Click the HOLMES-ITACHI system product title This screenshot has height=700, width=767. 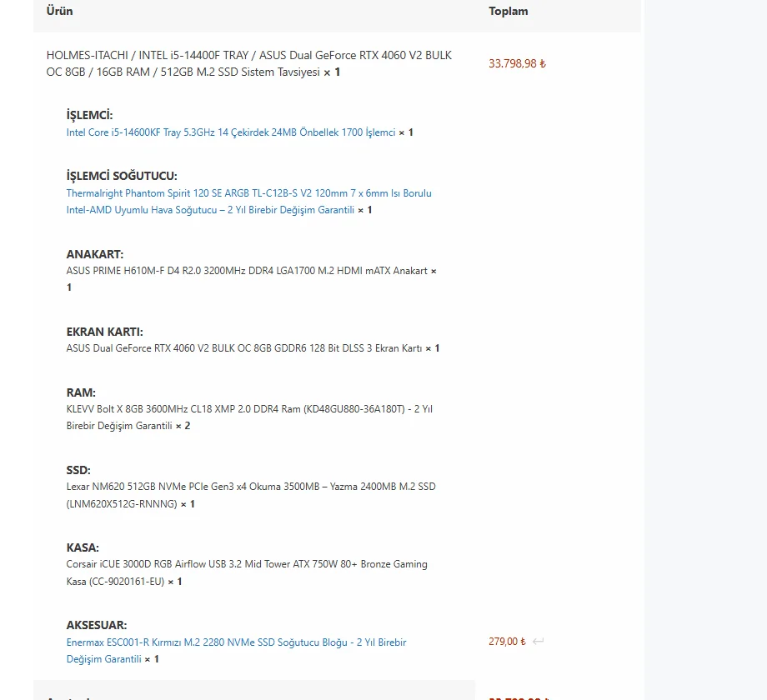click(248, 63)
